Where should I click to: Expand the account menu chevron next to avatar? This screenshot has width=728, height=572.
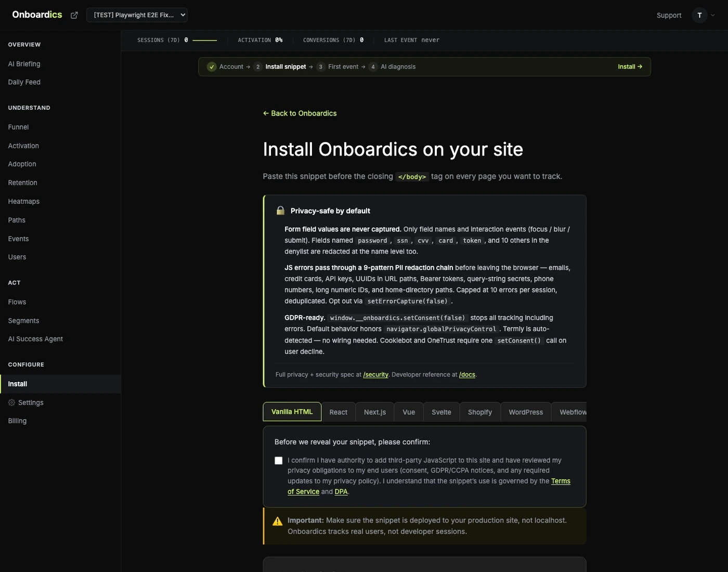[713, 15]
